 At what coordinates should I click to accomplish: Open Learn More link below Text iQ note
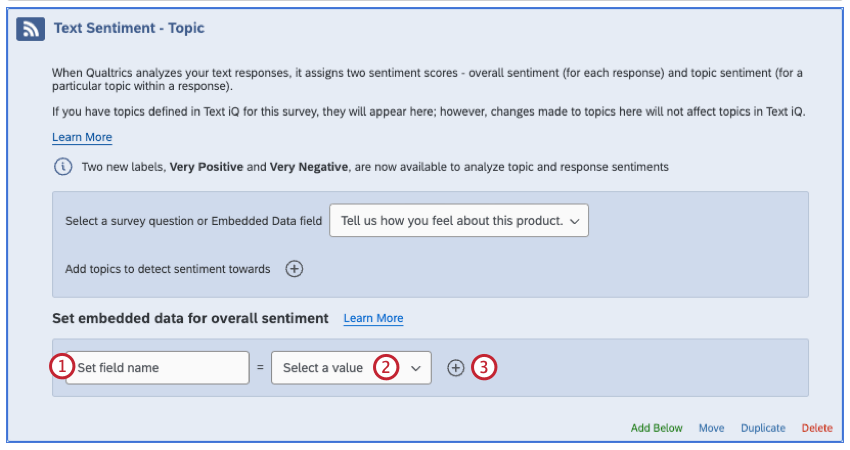(x=82, y=137)
